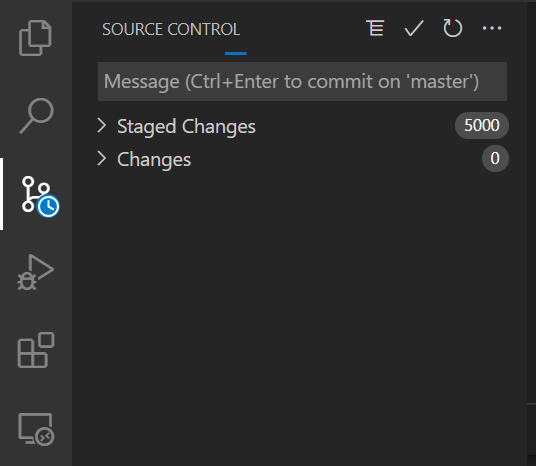
Task: Expand the Staged Changes chevron
Action: click(x=102, y=125)
